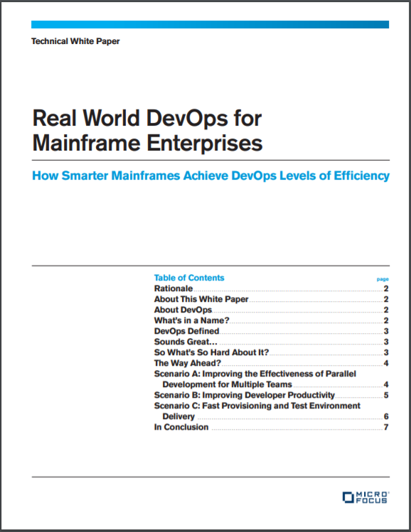Jump to About This White Paper section

point(271,299)
